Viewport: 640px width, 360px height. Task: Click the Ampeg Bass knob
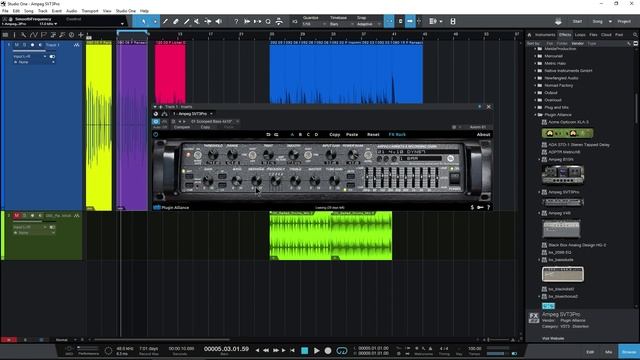236,180
